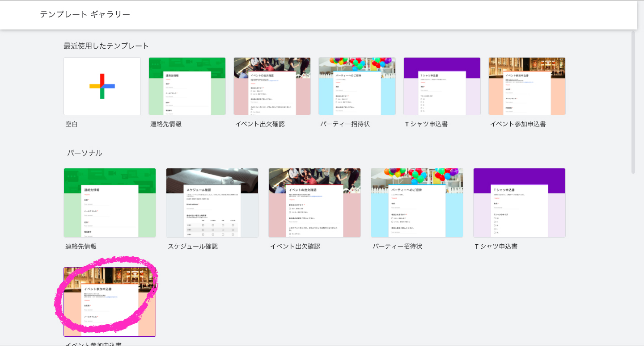
Task: Click T シャツ申込書 label in recently used row
Action: pyautogui.click(x=426, y=124)
